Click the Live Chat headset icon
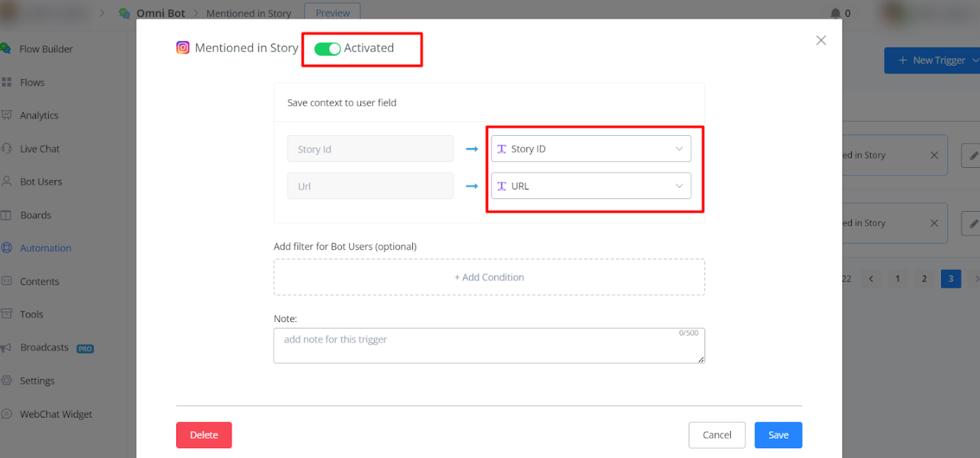This screenshot has width=980, height=458. click(x=6, y=149)
